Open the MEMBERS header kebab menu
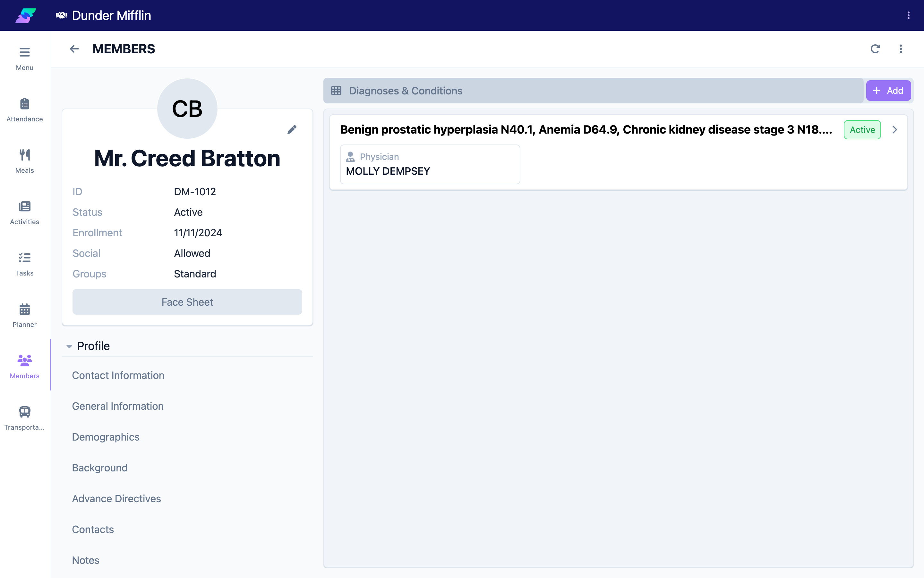 tap(901, 49)
